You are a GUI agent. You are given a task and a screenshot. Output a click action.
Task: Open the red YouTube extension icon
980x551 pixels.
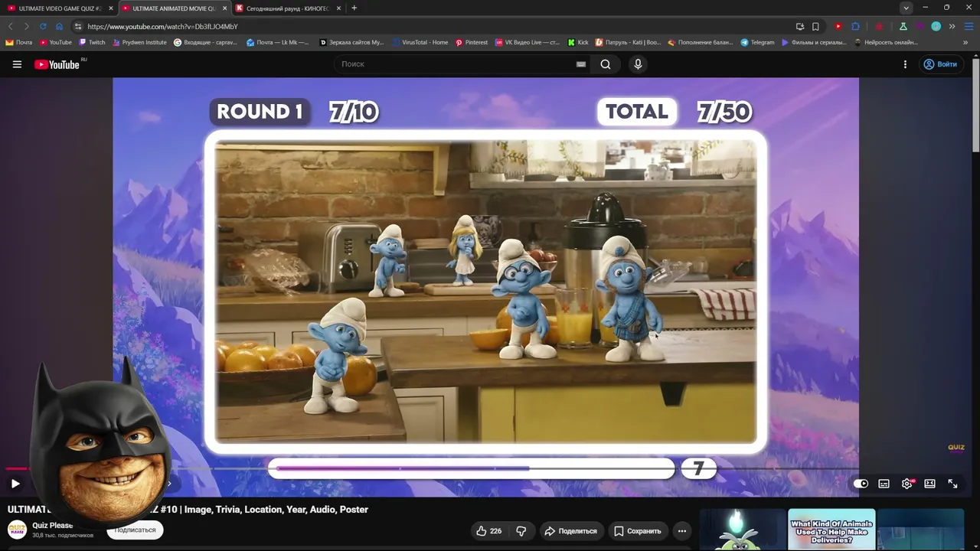pyautogui.click(x=838, y=26)
